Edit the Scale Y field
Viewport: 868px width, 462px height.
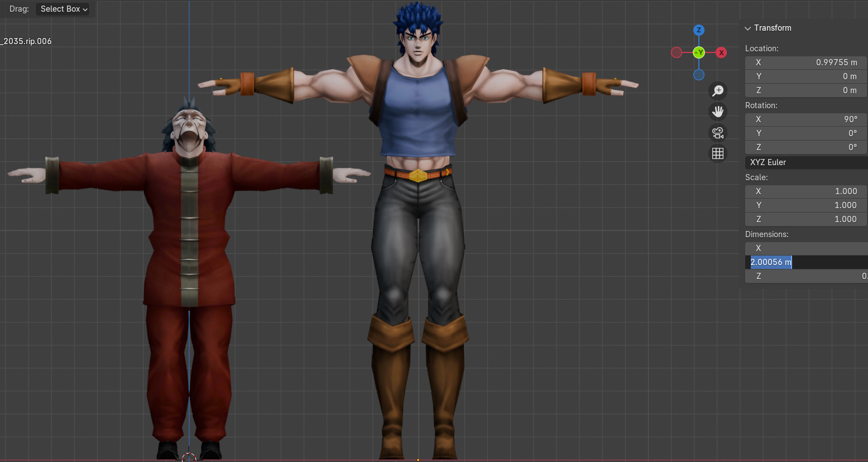806,205
